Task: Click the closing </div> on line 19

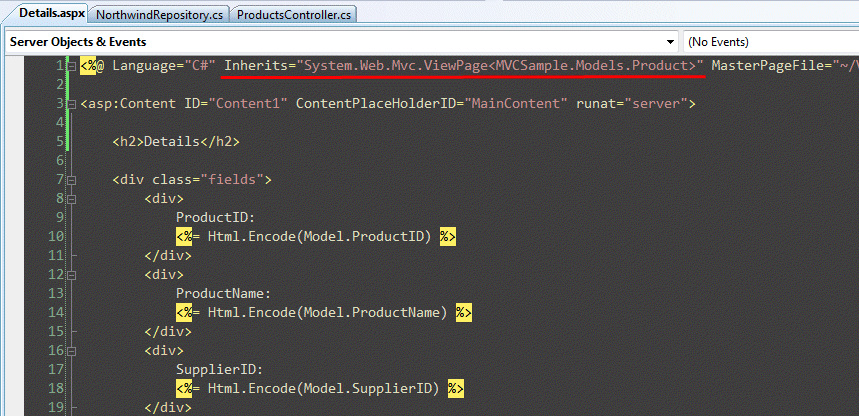Action: (x=168, y=407)
